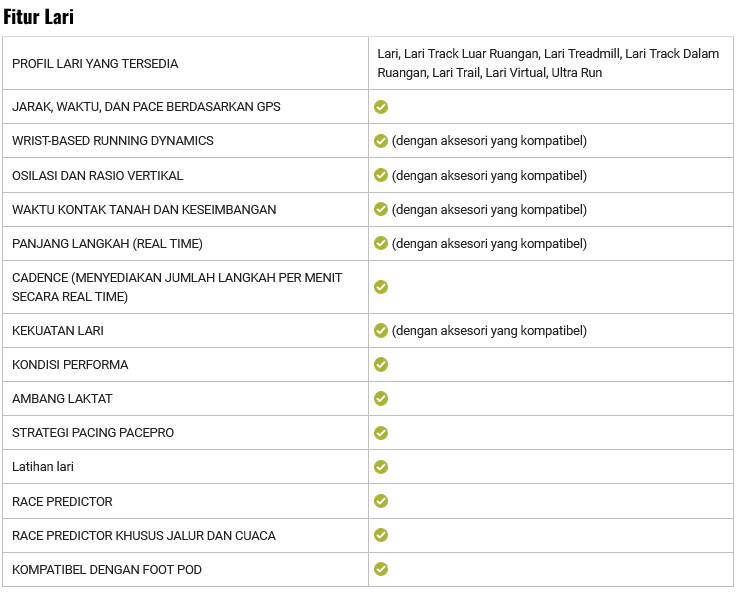The height and width of the screenshot is (596, 742).
Task: Click the checkmark in the Cadence row
Action: click(x=381, y=287)
